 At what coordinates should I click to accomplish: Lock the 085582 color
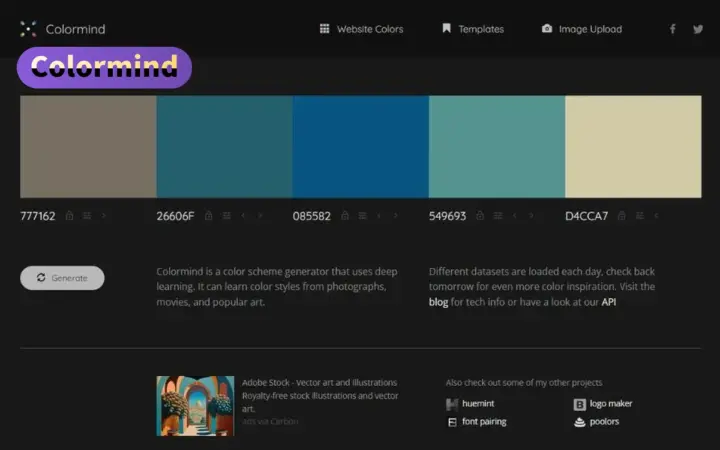[345, 215]
